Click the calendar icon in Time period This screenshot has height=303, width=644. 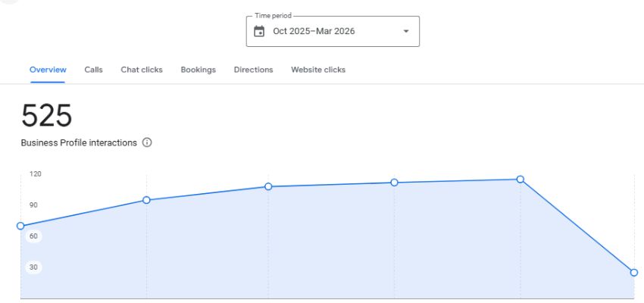[x=259, y=31]
